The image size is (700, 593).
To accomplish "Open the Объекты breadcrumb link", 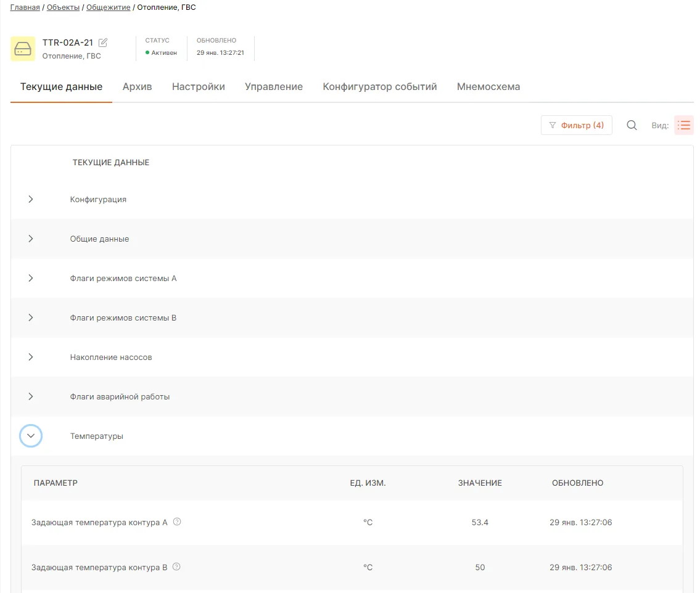I will tap(63, 7).
